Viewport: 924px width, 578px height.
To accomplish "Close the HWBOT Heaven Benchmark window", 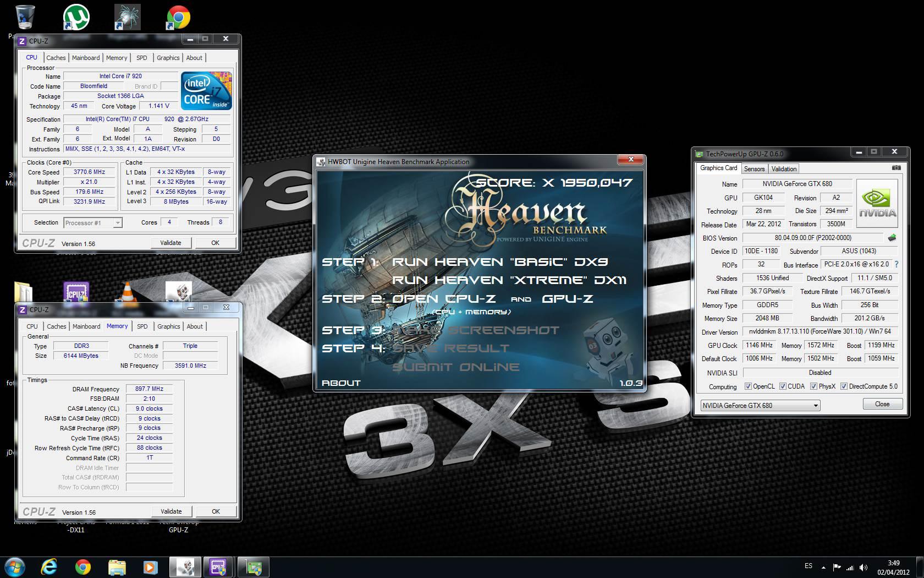I will [631, 160].
